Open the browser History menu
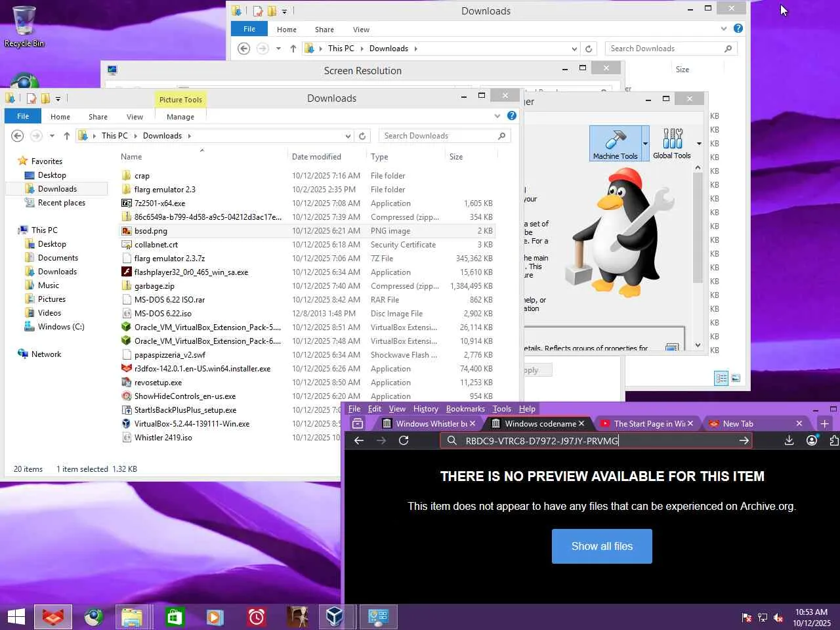The width and height of the screenshot is (840, 630). click(x=426, y=409)
